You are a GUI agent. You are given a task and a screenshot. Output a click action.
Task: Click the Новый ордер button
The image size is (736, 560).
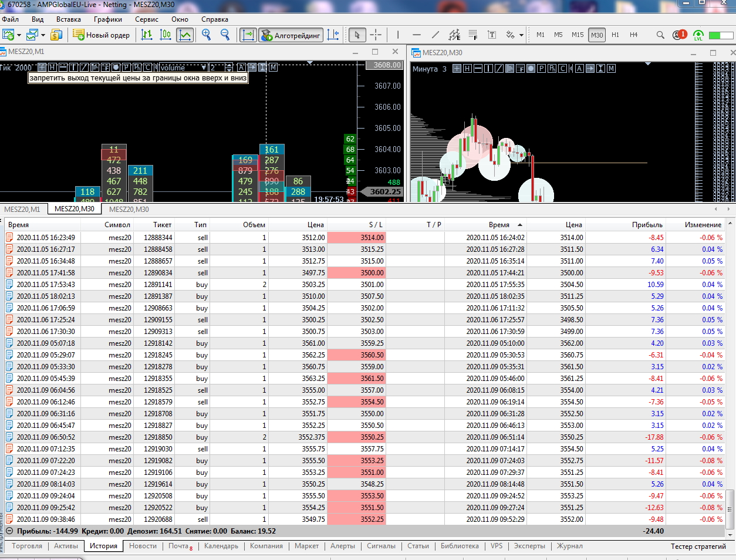tap(102, 35)
